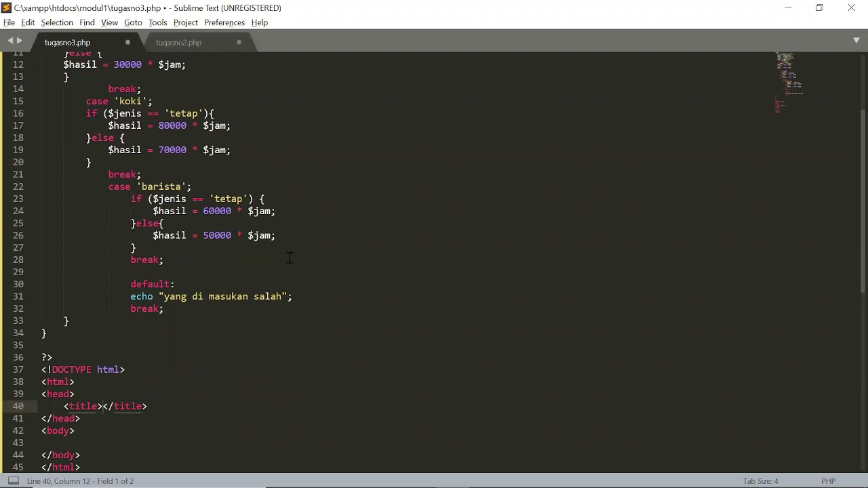The image size is (868, 488).
Task: Open the tab list dropdown arrow
Action: (856, 41)
